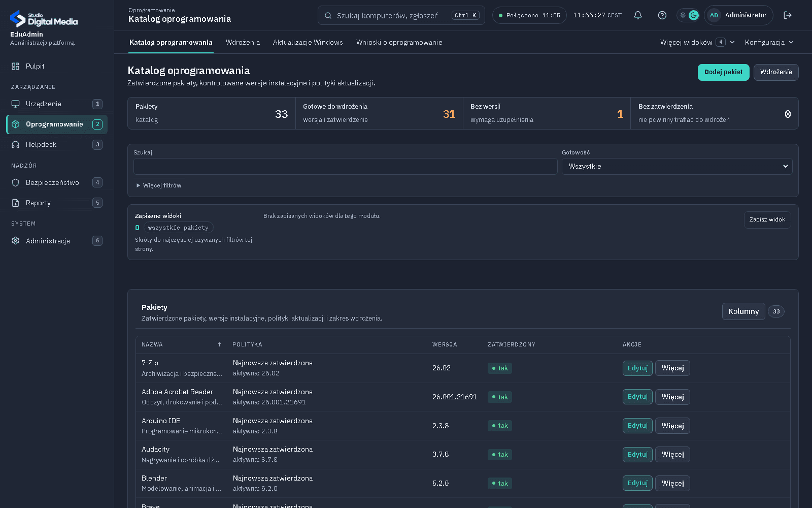Viewport: 812px width, 508px height.
Task: Focus the global search box
Action: (x=401, y=15)
